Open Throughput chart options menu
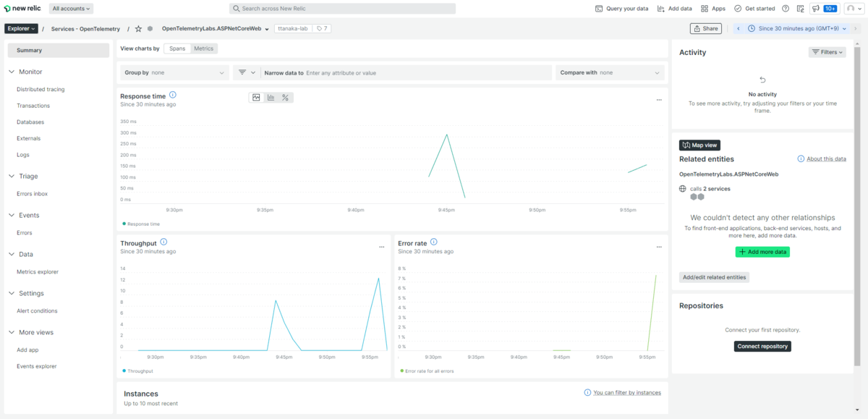The width and height of the screenshot is (868, 419). point(382,247)
